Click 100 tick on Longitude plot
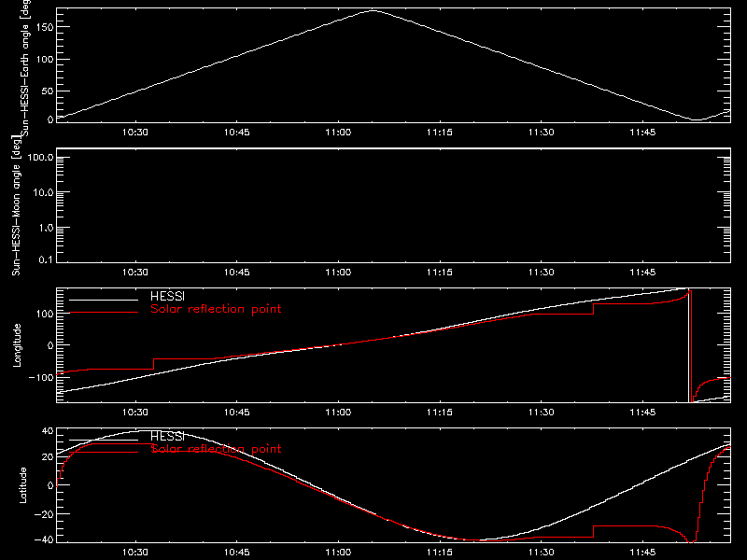The width and height of the screenshot is (747, 560). coord(44,314)
